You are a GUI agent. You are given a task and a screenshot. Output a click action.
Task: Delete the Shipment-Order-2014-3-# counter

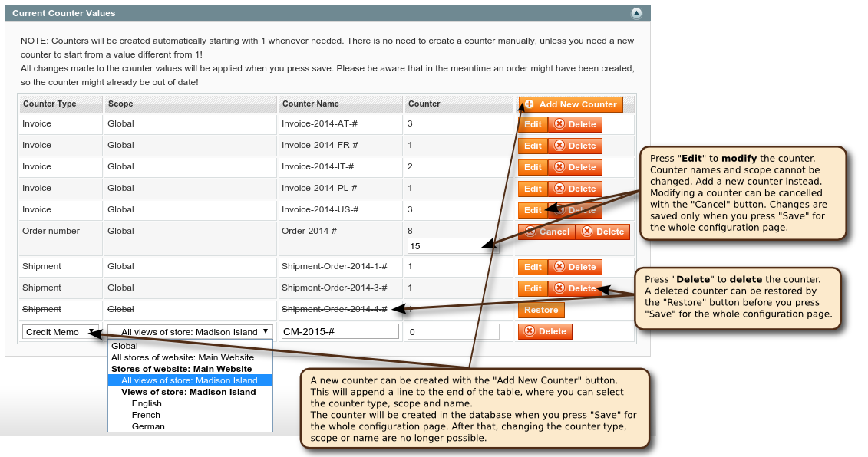tap(575, 288)
